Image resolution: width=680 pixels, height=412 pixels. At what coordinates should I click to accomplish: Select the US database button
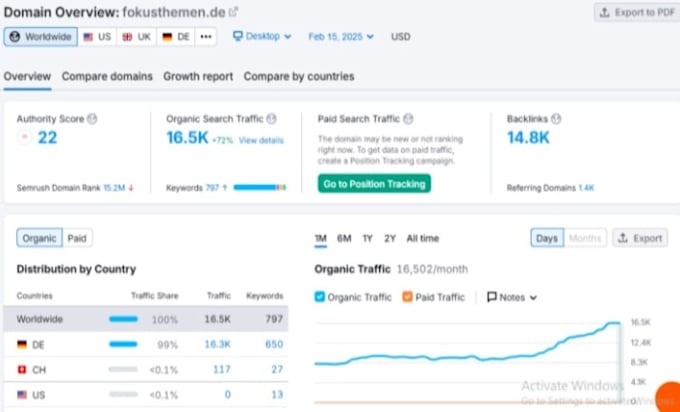[97, 37]
